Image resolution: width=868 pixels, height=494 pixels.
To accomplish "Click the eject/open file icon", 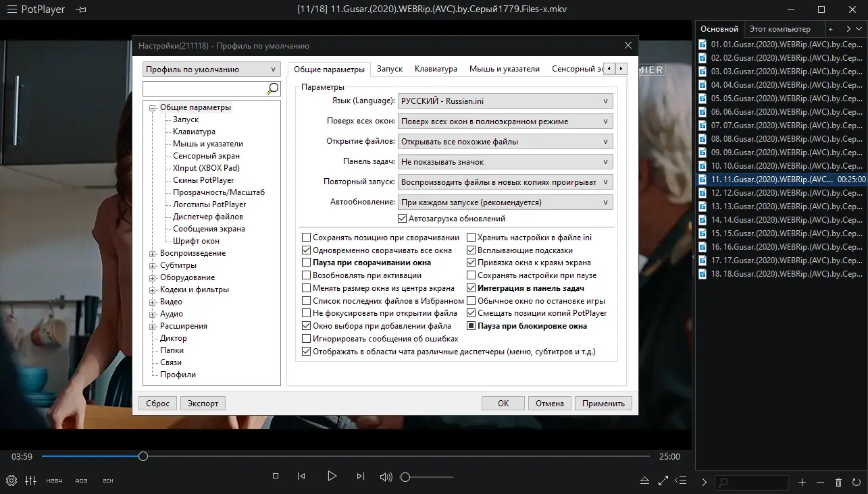I will point(644,481).
